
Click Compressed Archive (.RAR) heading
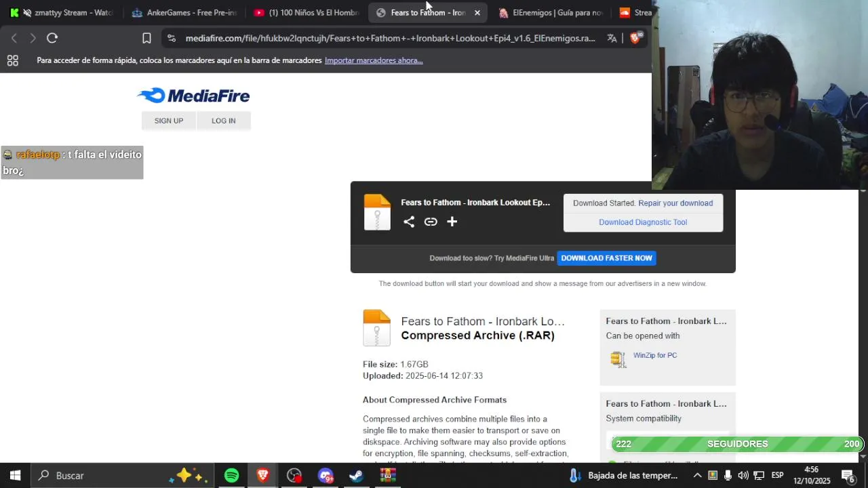(x=477, y=335)
